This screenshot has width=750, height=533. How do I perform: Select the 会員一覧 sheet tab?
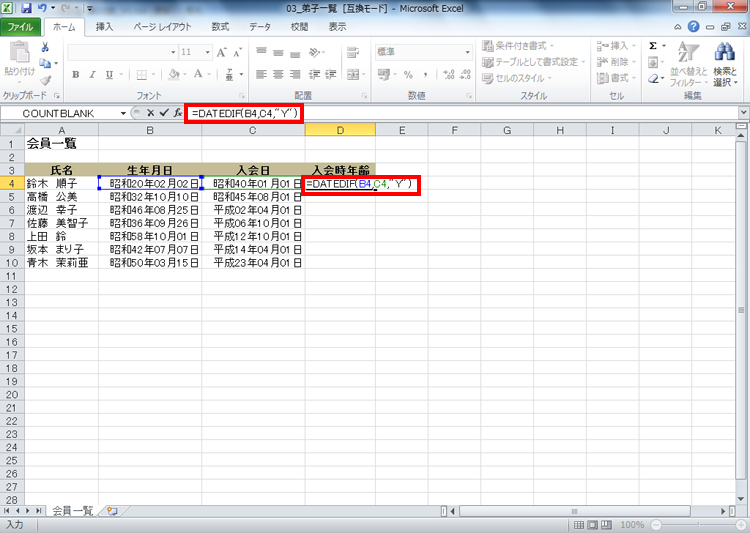(x=72, y=511)
